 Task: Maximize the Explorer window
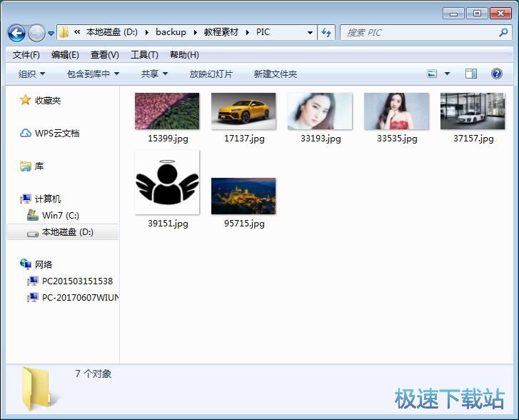[477, 14]
